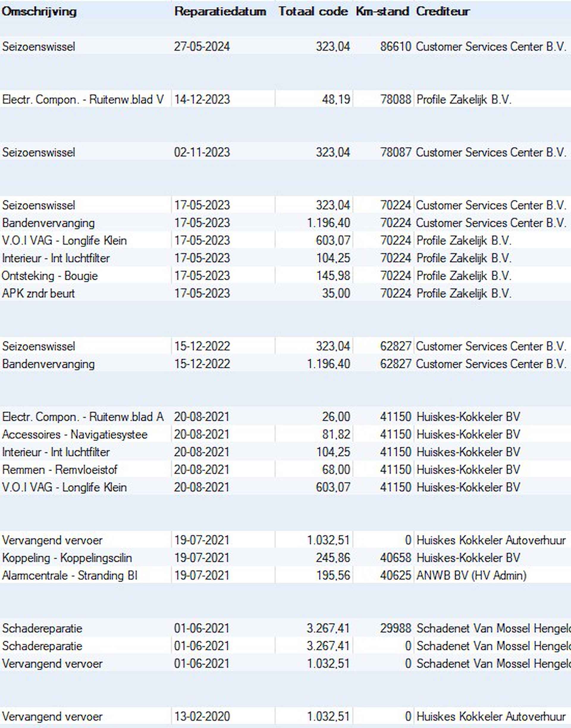
Task: Select the Crediteur column header
Action: (x=443, y=11)
